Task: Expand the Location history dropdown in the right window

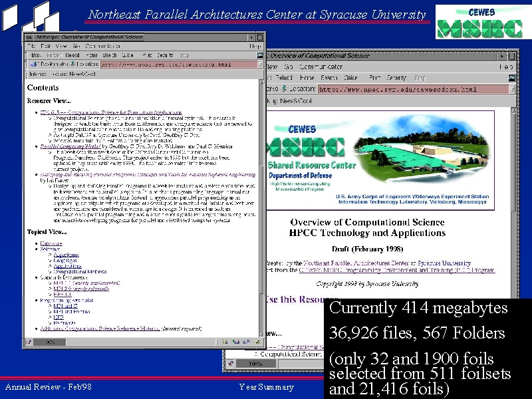Action: [513, 89]
